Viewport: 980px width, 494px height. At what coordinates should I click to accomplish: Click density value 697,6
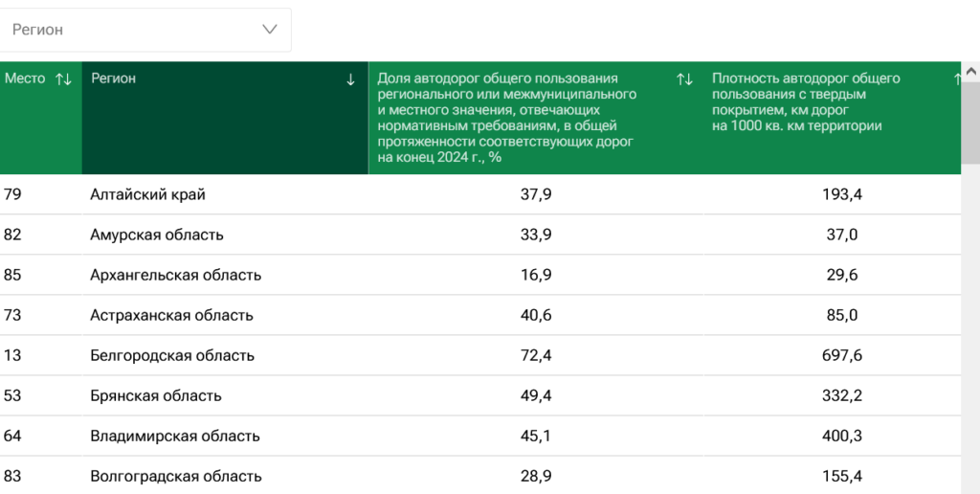coord(842,356)
